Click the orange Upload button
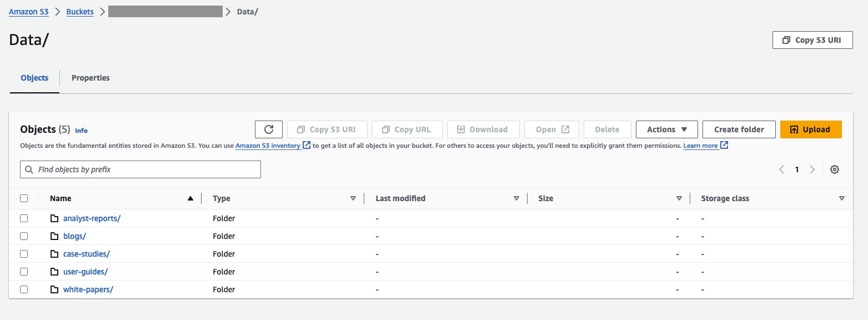 (811, 129)
